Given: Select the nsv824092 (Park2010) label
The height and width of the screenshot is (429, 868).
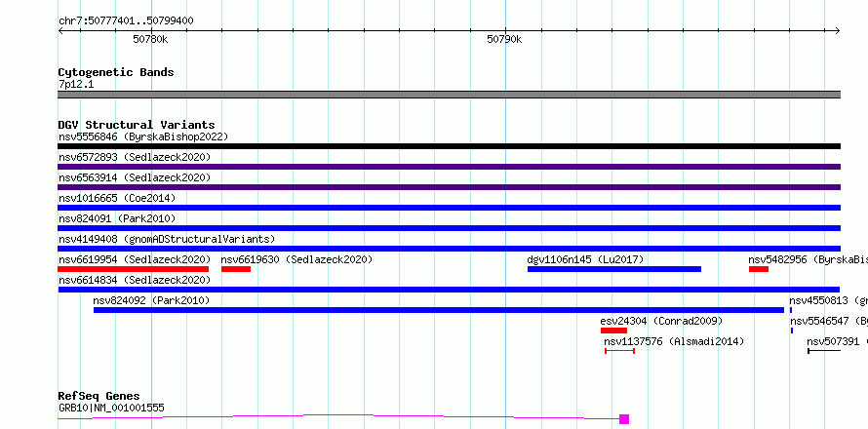Looking at the screenshot, I should pyautogui.click(x=151, y=300).
